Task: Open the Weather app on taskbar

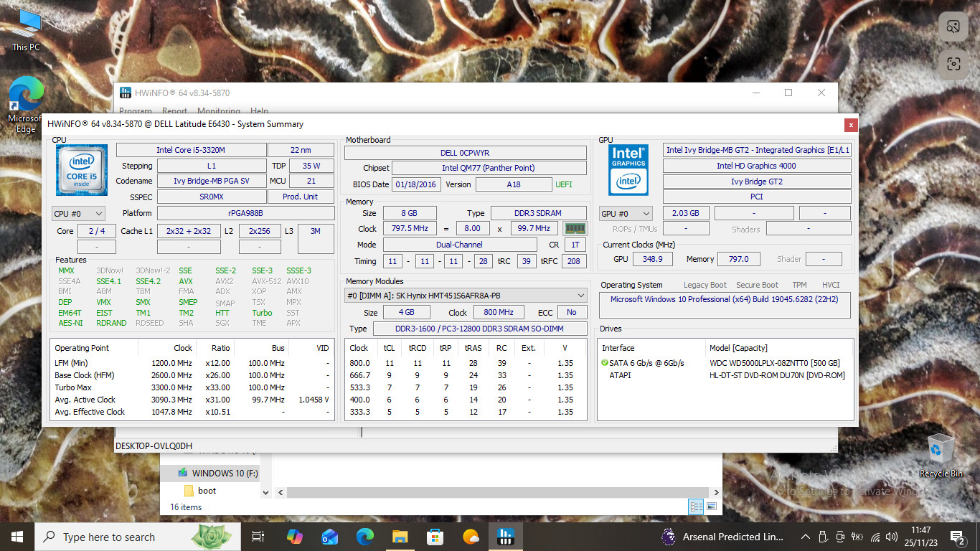Action: [471, 537]
